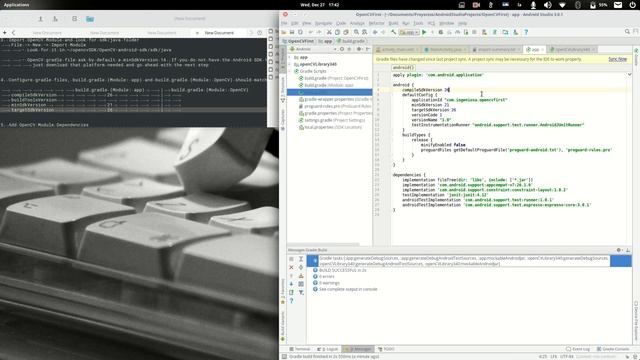
Task: Click the mail envelope icon in top panel
Action: tap(618, 5)
